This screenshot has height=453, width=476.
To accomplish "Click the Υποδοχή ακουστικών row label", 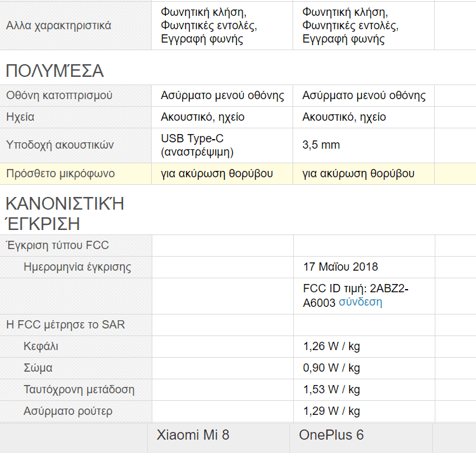I will tap(60, 145).
